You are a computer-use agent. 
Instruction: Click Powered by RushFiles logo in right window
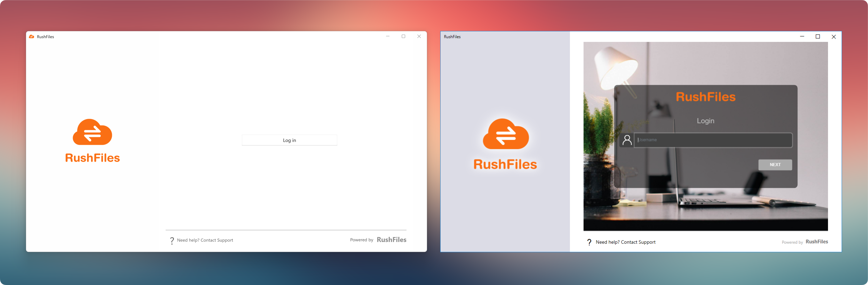[x=816, y=242]
